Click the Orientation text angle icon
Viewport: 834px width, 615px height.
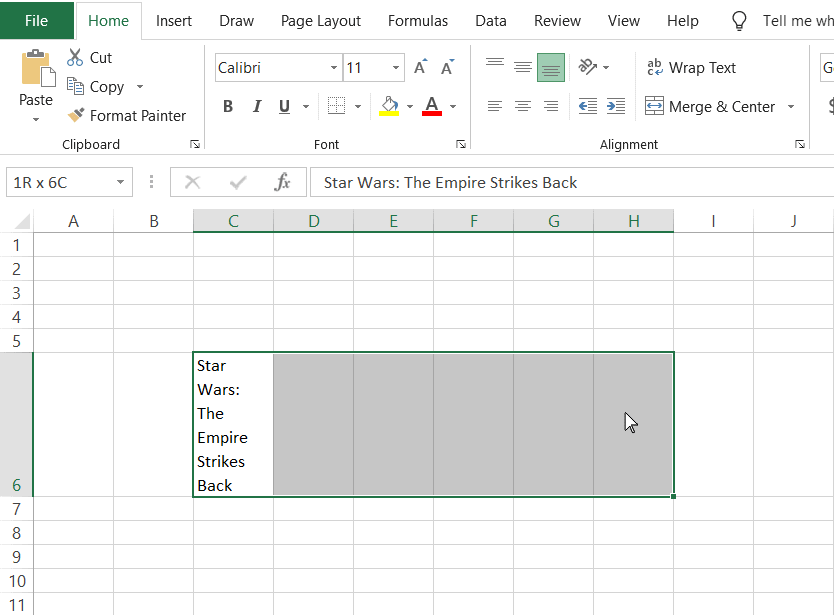coord(588,67)
